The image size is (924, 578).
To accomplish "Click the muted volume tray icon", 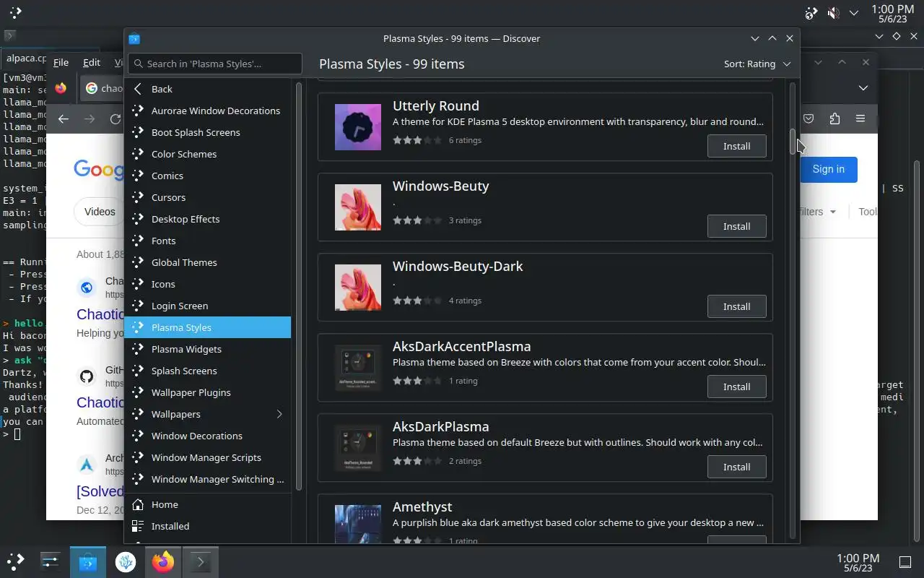I will click(x=833, y=13).
